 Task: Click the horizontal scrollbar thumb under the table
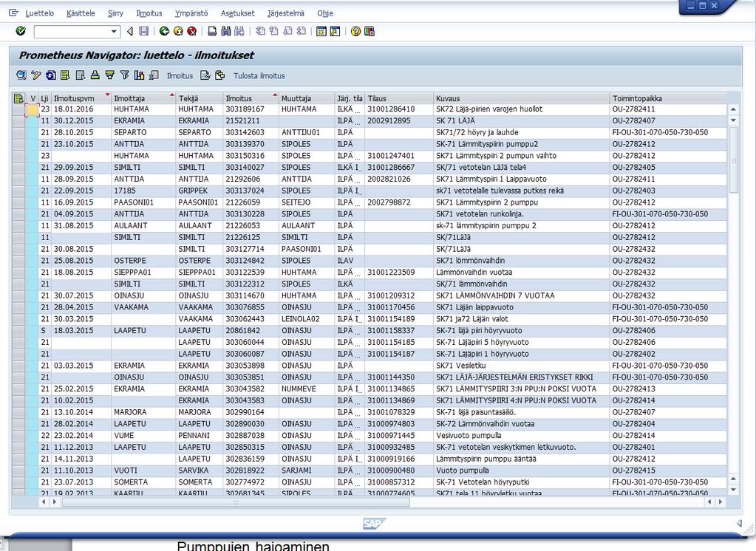point(236,502)
